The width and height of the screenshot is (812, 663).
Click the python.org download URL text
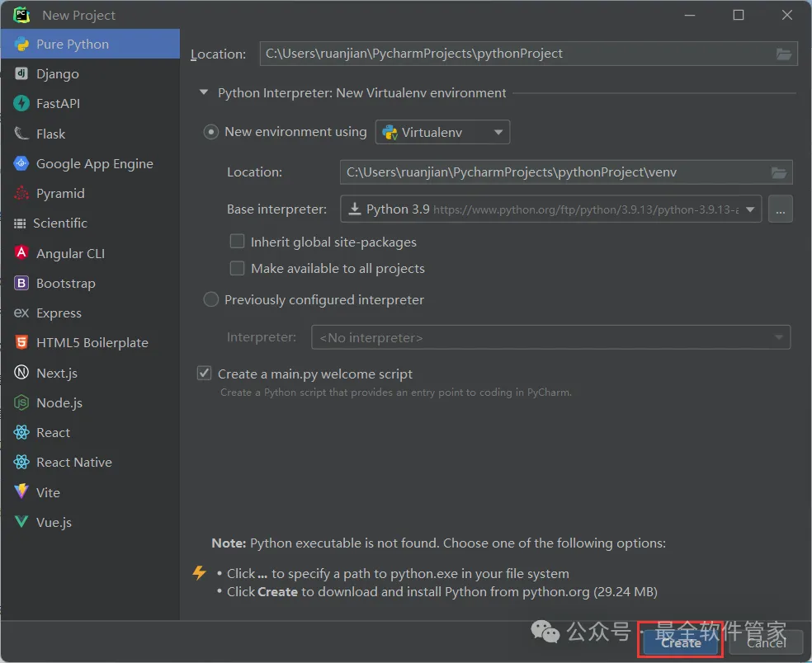tap(586, 209)
